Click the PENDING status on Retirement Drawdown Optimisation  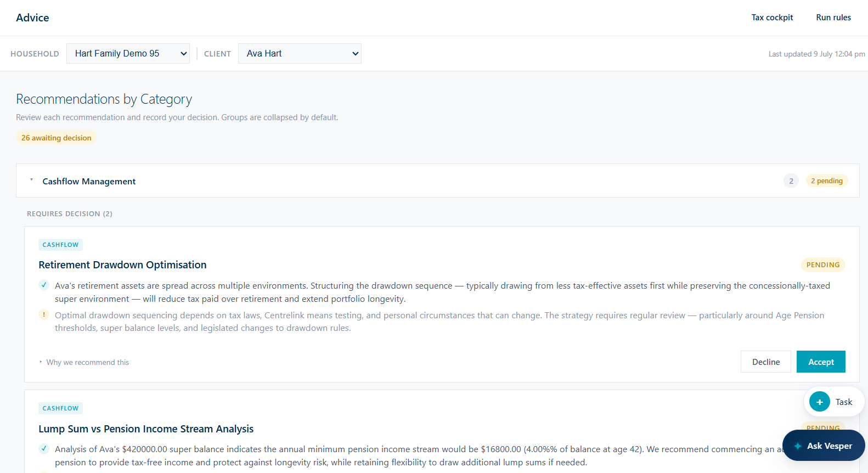(823, 264)
